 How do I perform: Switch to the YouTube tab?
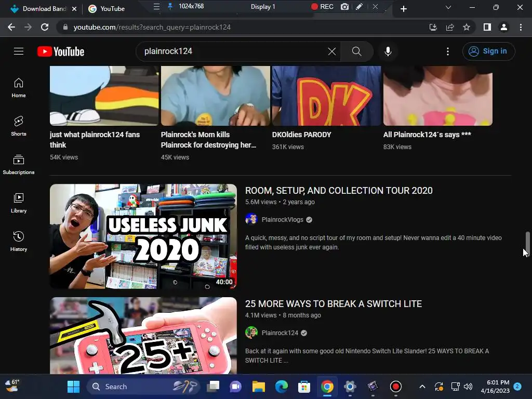(x=112, y=9)
